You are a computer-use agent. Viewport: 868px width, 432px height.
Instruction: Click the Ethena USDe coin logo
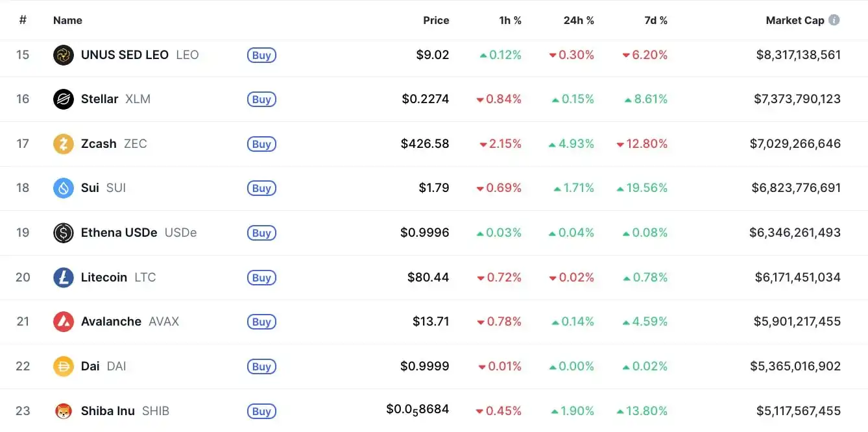pos(63,232)
